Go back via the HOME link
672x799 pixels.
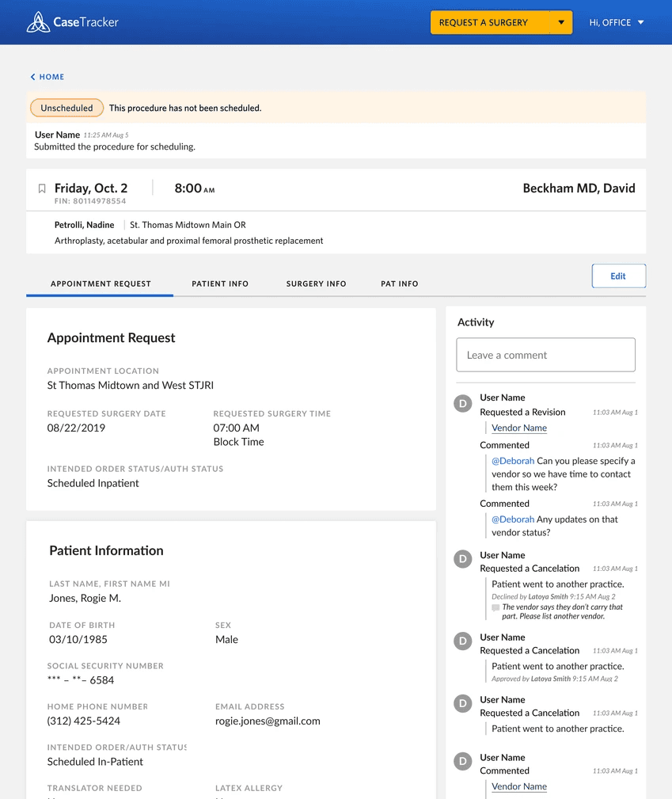click(51, 77)
